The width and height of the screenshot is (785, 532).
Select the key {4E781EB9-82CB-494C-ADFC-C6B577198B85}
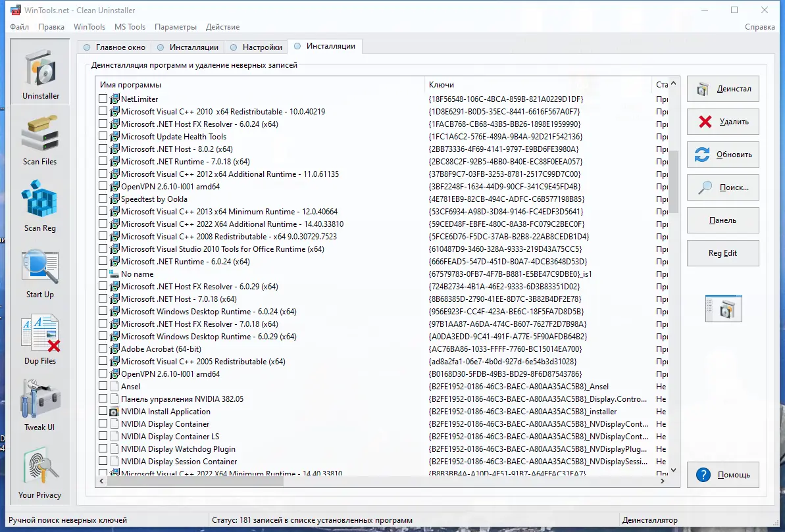pos(507,199)
